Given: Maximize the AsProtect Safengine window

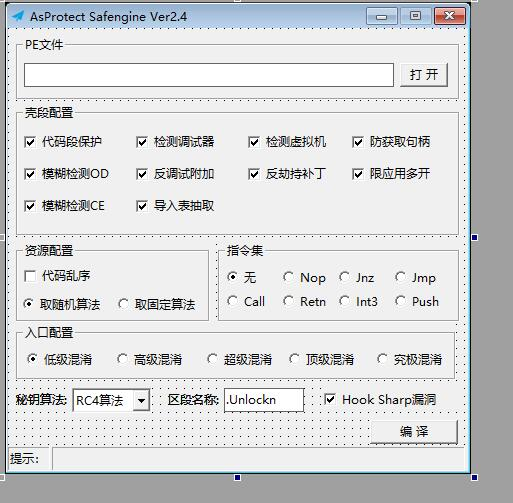Looking at the screenshot, I should (x=415, y=16).
